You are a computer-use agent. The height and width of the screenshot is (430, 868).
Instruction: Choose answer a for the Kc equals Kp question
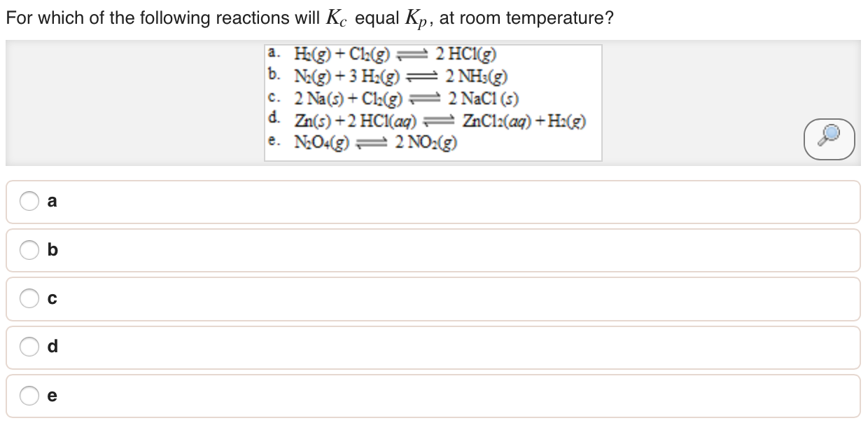(x=28, y=201)
